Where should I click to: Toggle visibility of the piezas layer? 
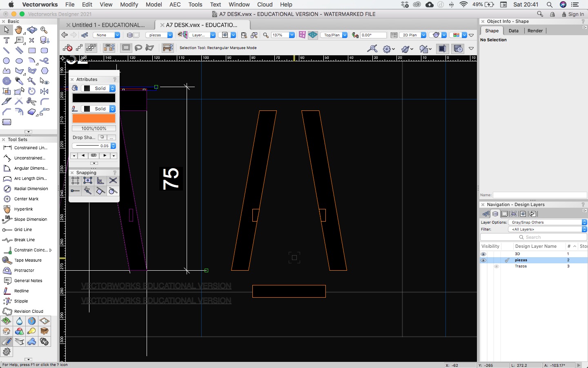(483, 260)
